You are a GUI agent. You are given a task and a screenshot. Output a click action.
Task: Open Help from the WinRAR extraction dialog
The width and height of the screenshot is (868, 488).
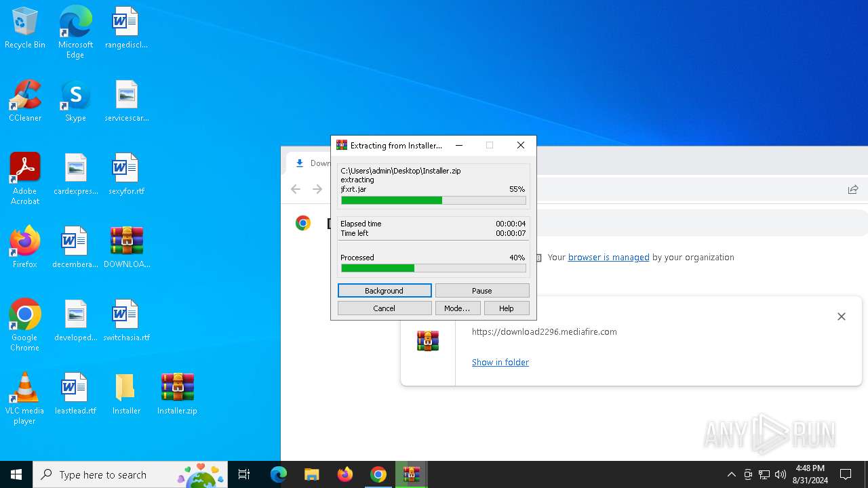click(x=507, y=308)
